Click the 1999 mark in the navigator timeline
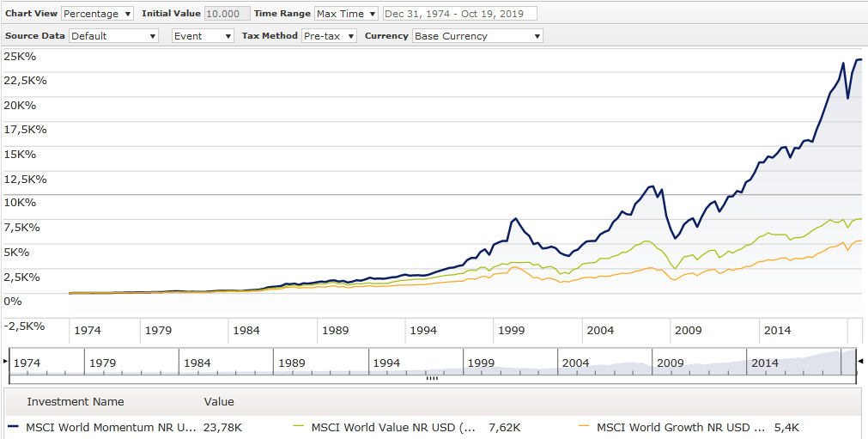Screen dimensions: 868x439 pos(481,363)
